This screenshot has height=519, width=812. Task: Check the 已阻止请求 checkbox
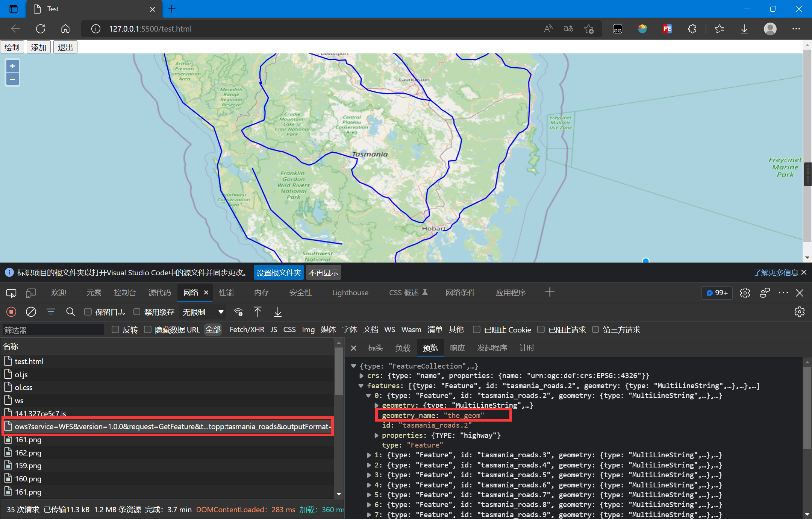(541, 329)
